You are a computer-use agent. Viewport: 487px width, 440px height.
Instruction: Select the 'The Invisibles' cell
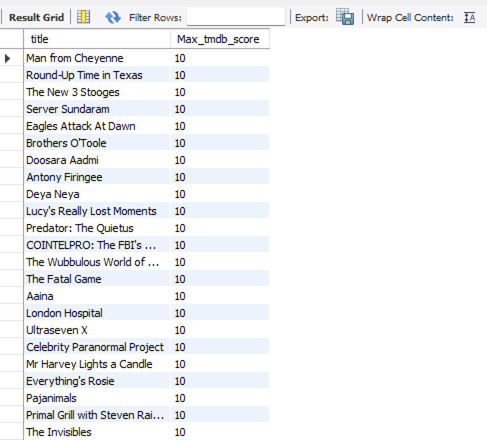[97, 432]
